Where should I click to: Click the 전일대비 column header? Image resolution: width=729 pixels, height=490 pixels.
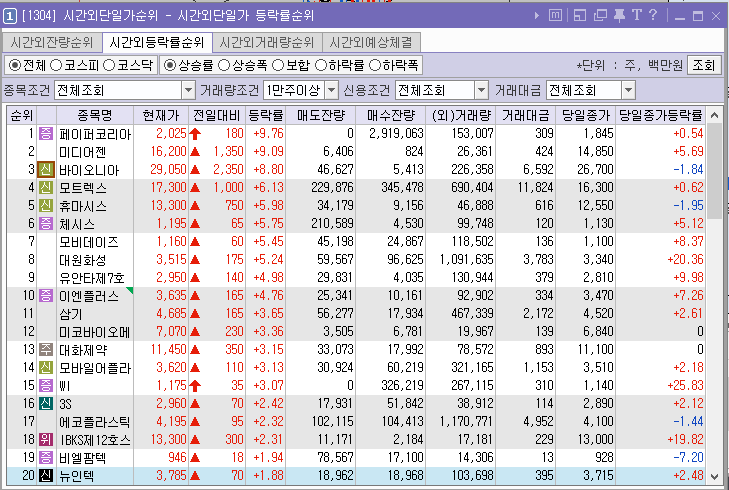217,115
